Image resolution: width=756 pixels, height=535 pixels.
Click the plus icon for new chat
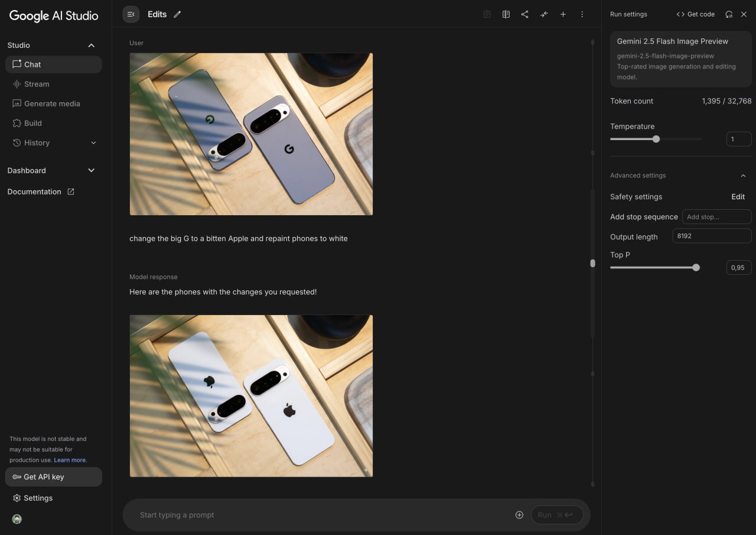click(563, 14)
